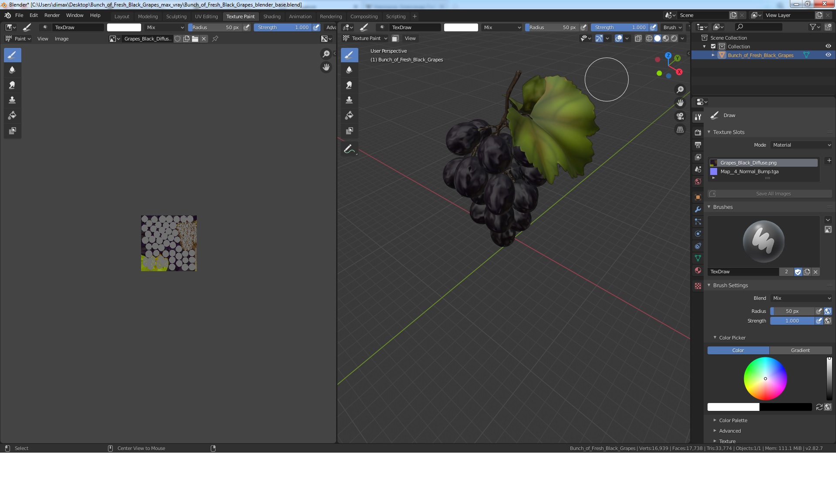
Task: Toggle viewport gizmos button
Action: pos(599,38)
